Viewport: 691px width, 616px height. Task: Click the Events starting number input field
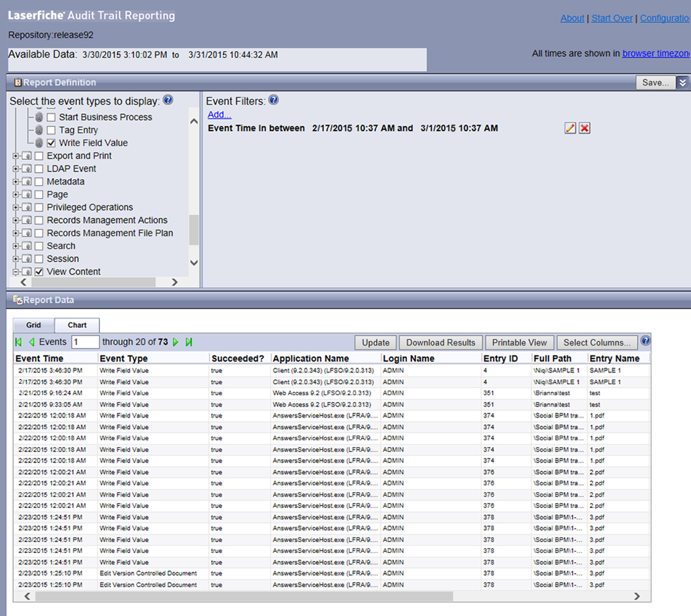pyautogui.click(x=85, y=342)
